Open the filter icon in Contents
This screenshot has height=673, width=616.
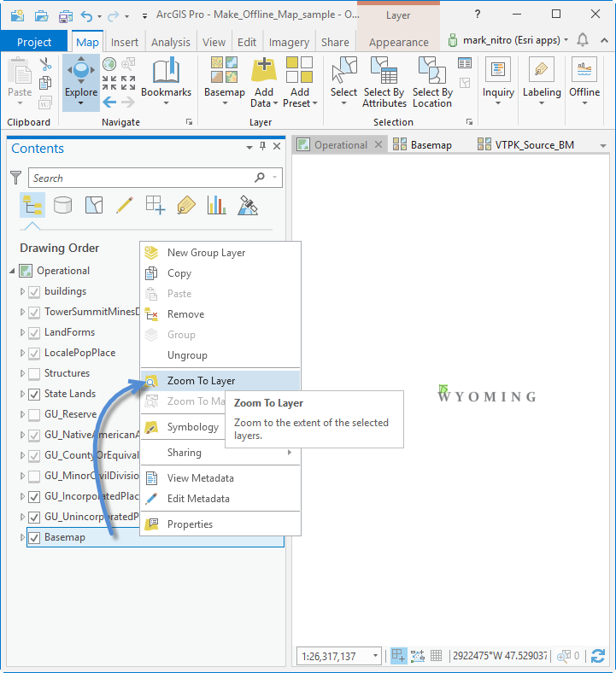[16, 178]
